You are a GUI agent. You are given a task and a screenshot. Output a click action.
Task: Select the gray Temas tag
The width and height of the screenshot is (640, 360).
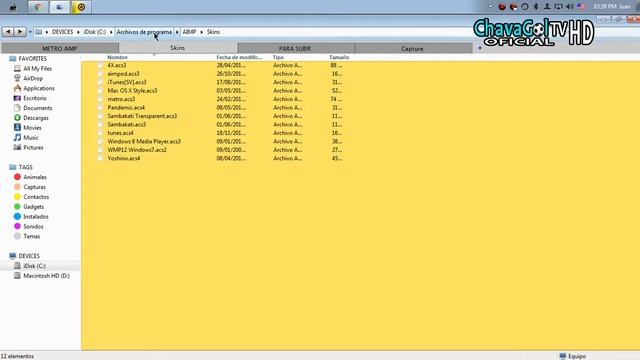click(31, 236)
